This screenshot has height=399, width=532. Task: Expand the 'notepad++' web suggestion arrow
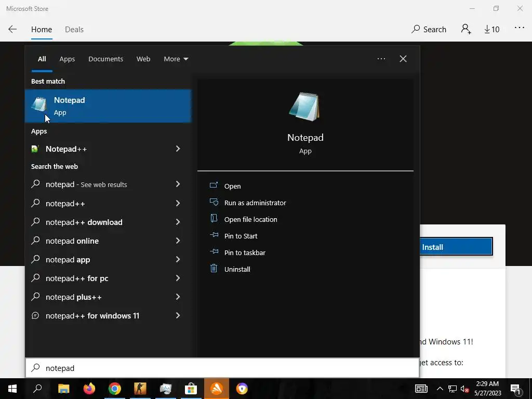coord(178,203)
